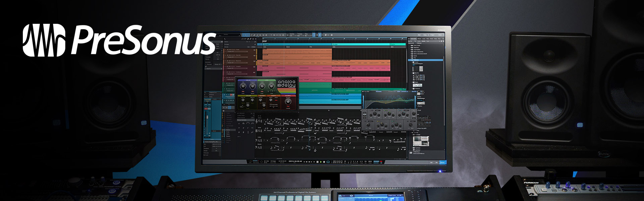
Task: Click the Clarinets track instrument icon
Action: pyautogui.click(x=255, y=56)
